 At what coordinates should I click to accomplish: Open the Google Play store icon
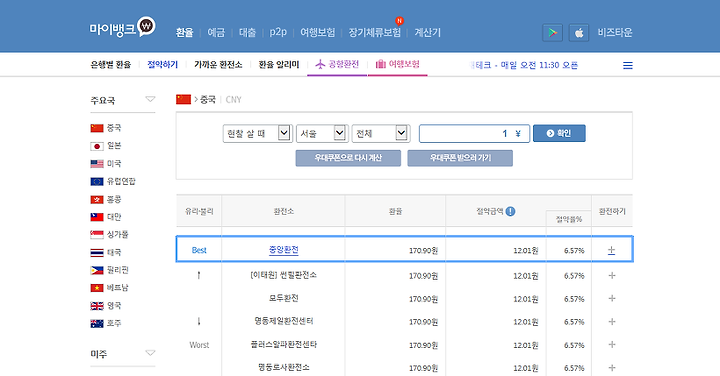[x=552, y=33]
